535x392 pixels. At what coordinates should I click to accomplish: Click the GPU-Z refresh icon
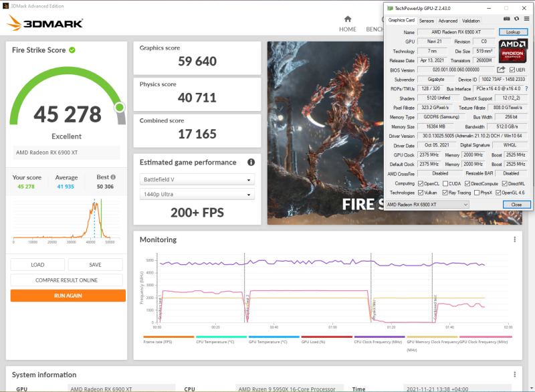[516, 19]
